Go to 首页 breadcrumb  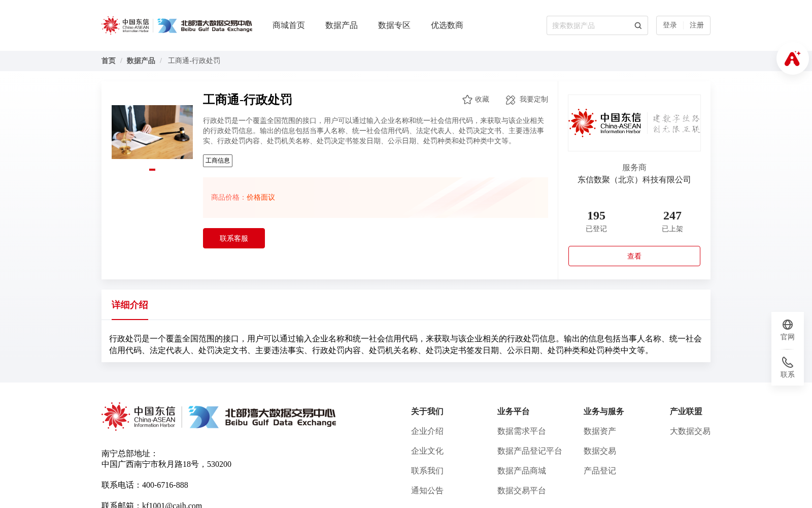[109, 61]
